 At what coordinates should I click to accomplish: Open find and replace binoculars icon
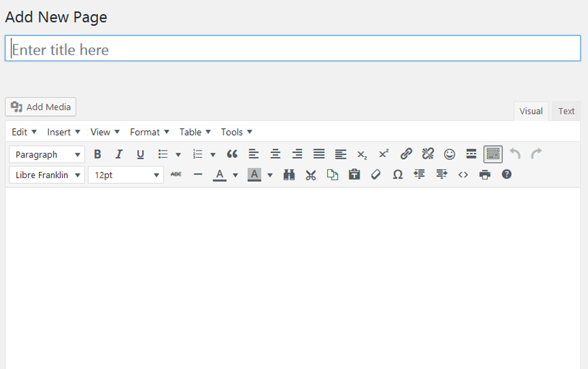(289, 174)
